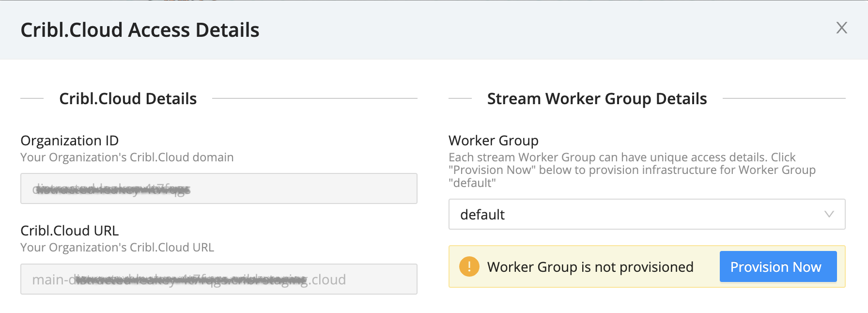Open the Worker Group dropdown showing default
The width and height of the screenshot is (868, 313).
(x=647, y=214)
